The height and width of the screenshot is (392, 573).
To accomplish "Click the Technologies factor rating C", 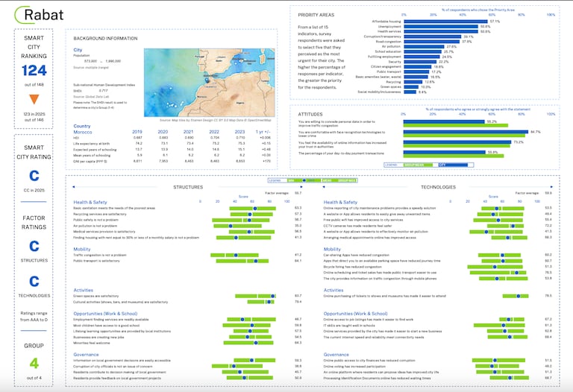I will pos(34,282).
